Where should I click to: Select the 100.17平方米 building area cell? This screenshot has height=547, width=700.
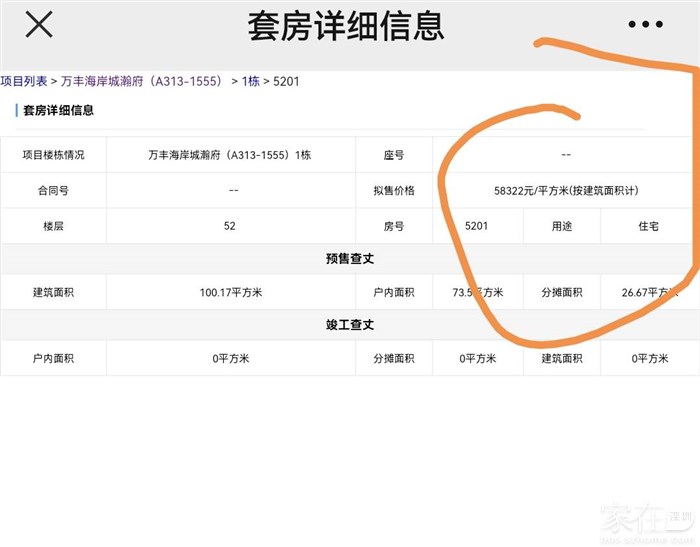pyautogui.click(x=230, y=293)
